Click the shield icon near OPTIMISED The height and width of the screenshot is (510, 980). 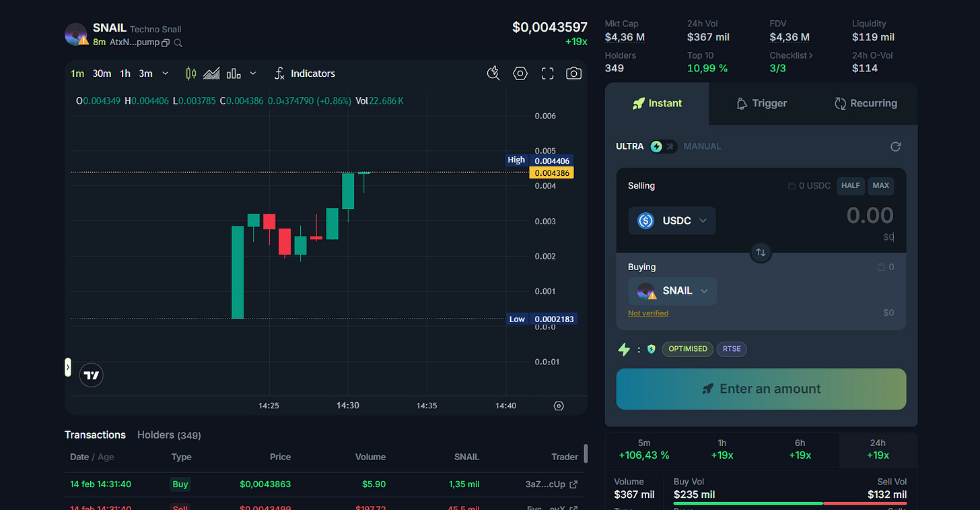click(x=651, y=349)
